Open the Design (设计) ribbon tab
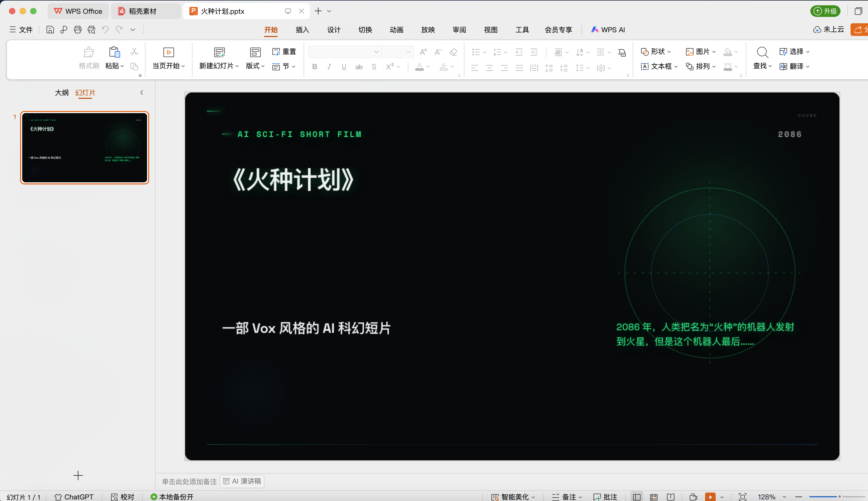The image size is (868, 501). (x=334, y=30)
